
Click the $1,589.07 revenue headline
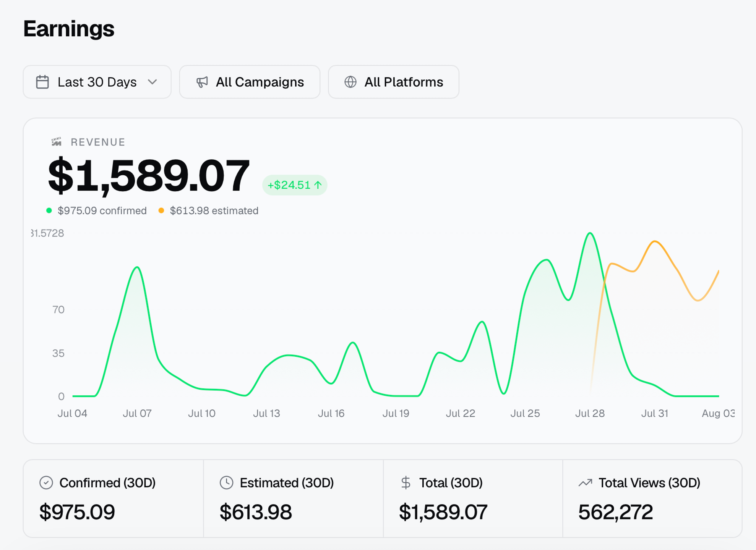[x=149, y=176]
